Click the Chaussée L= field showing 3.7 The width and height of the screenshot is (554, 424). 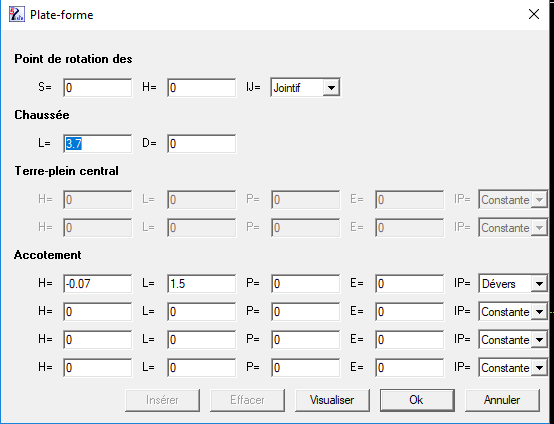pos(98,143)
